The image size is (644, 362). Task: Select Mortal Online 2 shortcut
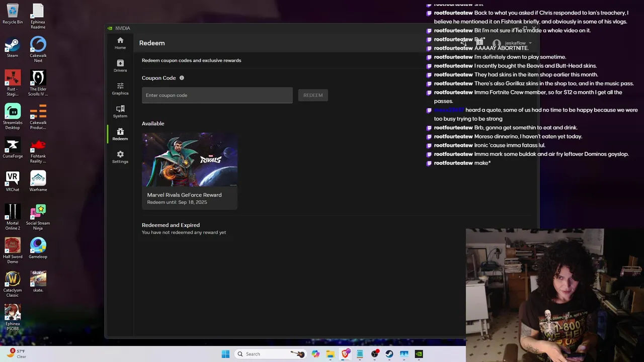(13, 217)
